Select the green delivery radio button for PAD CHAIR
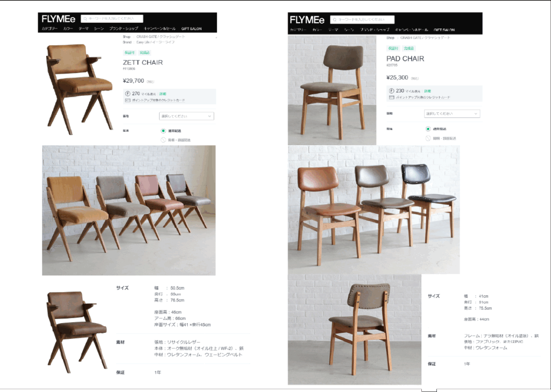The height and width of the screenshot is (392, 551). (428, 129)
